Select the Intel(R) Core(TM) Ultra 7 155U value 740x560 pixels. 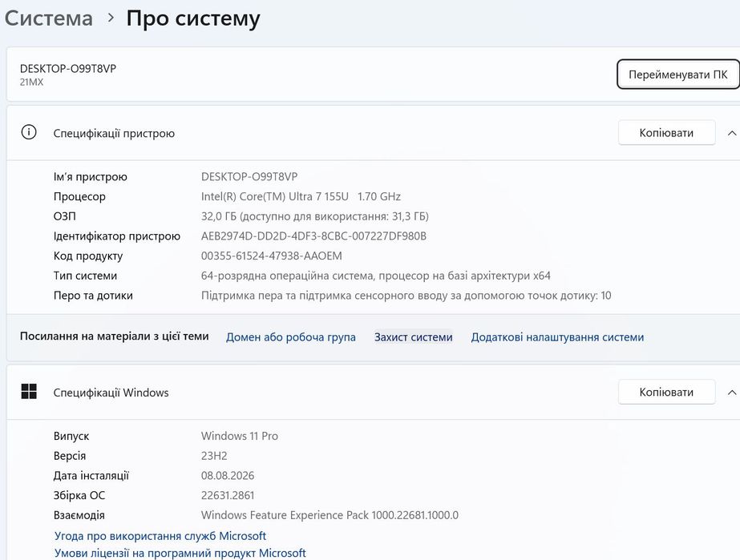[301, 196]
